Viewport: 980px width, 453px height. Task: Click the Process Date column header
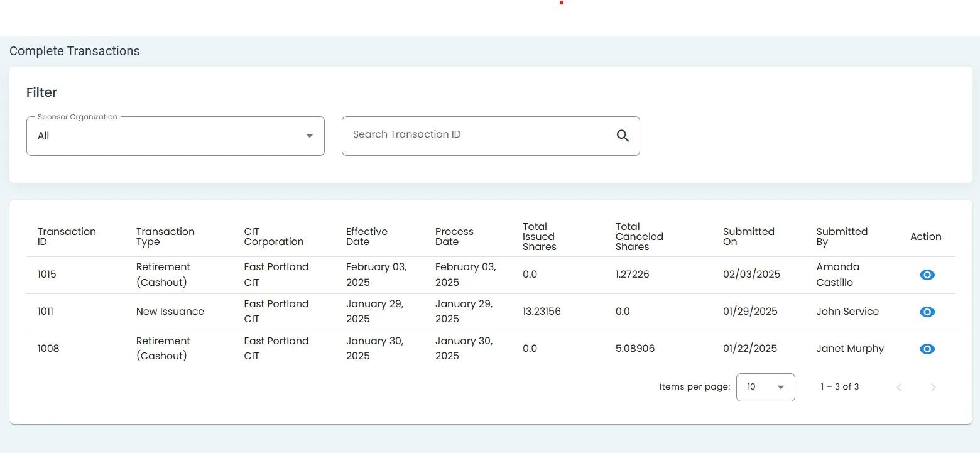(454, 237)
